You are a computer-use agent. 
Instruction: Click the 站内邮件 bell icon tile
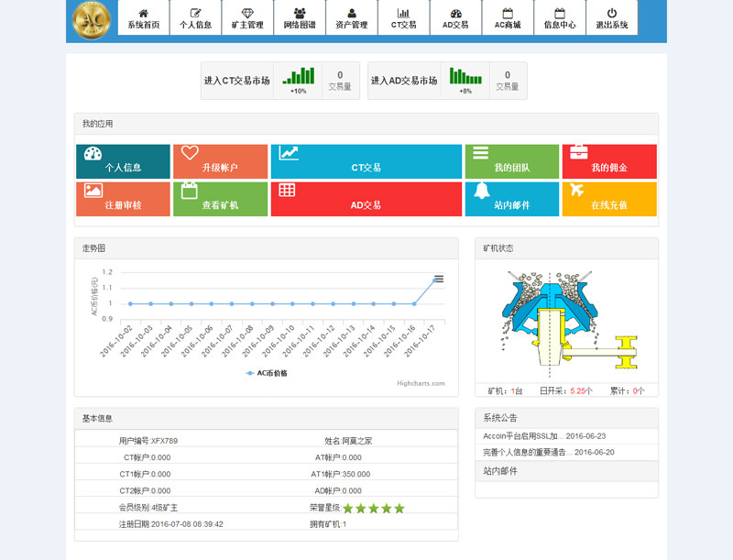pos(480,190)
